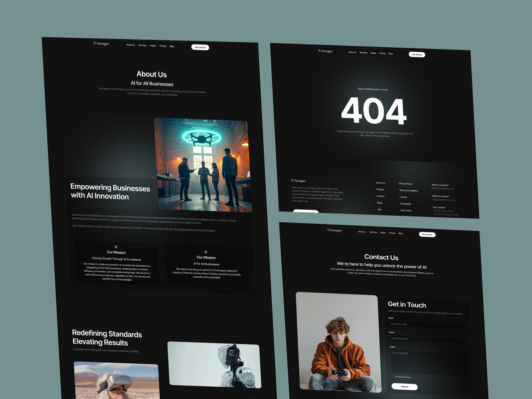
Task: Open License link in 404 footer
Action: [403, 197]
